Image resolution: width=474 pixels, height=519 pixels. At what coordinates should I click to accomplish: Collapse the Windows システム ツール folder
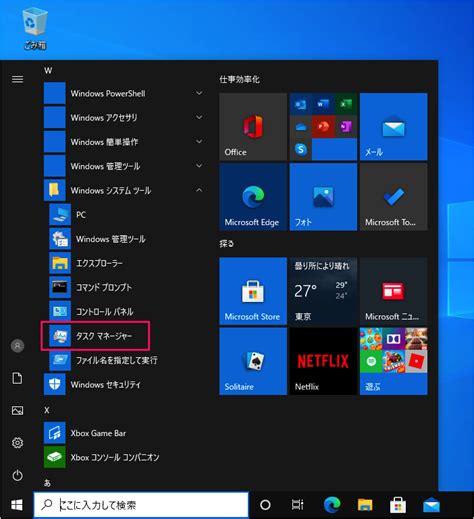coord(125,190)
